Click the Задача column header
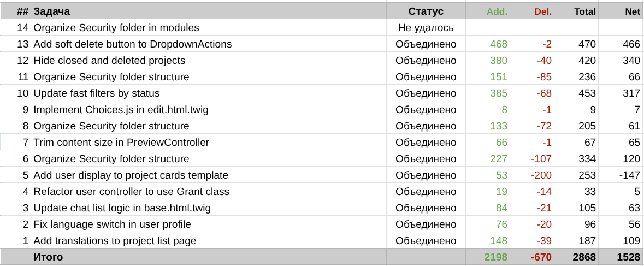This screenshot has width=644, height=266. [x=52, y=11]
